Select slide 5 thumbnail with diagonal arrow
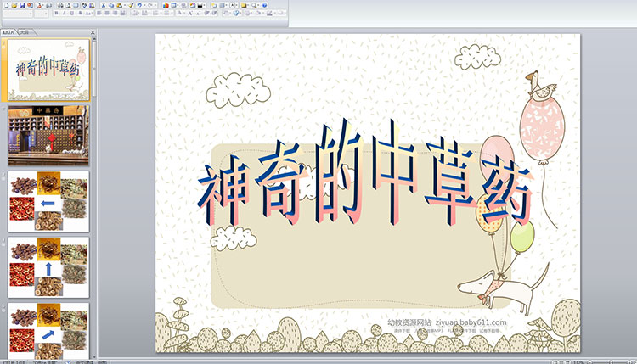The image size is (637, 364). pyautogui.click(x=48, y=331)
